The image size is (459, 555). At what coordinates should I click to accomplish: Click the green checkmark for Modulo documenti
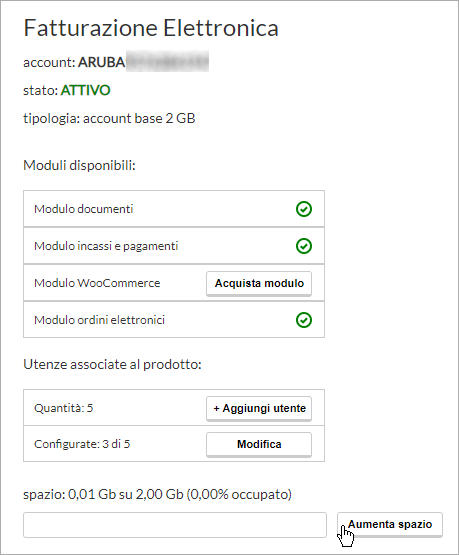click(x=304, y=209)
